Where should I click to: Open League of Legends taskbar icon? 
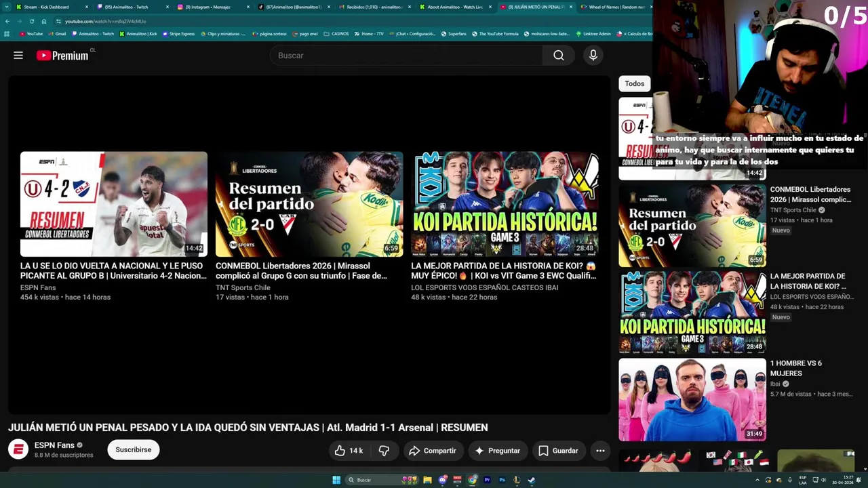(517, 480)
